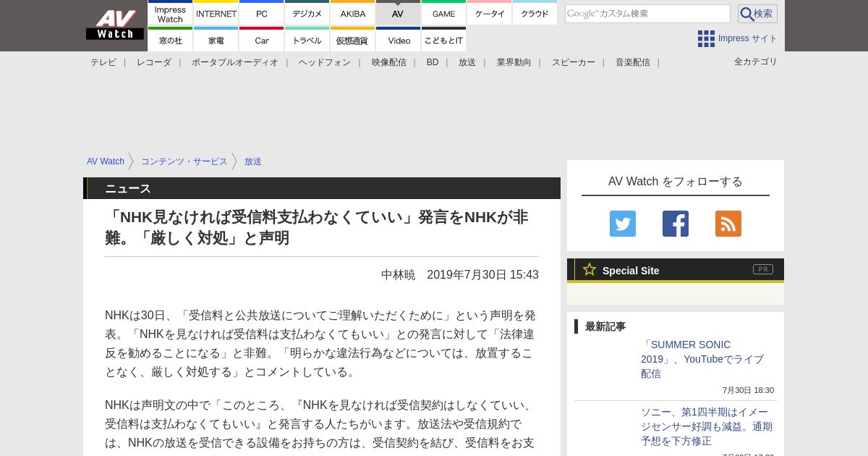Open the Car tab

tap(262, 40)
